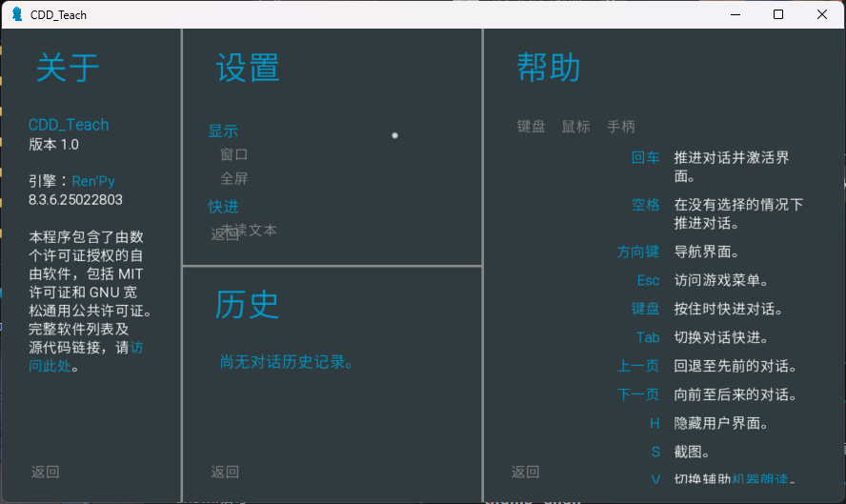Open the Ren'Py engine link
Image resolution: width=846 pixels, height=504 pixels.
[x=93, y=181]
